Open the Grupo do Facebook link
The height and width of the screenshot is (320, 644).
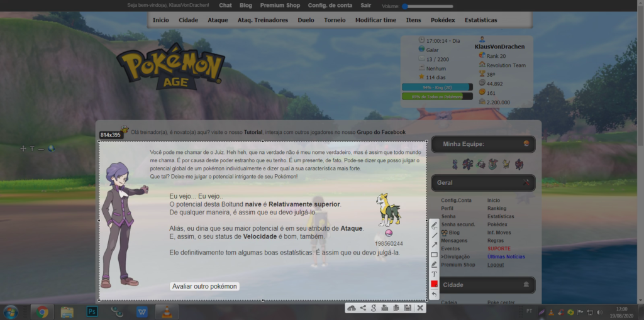point(381,132)
